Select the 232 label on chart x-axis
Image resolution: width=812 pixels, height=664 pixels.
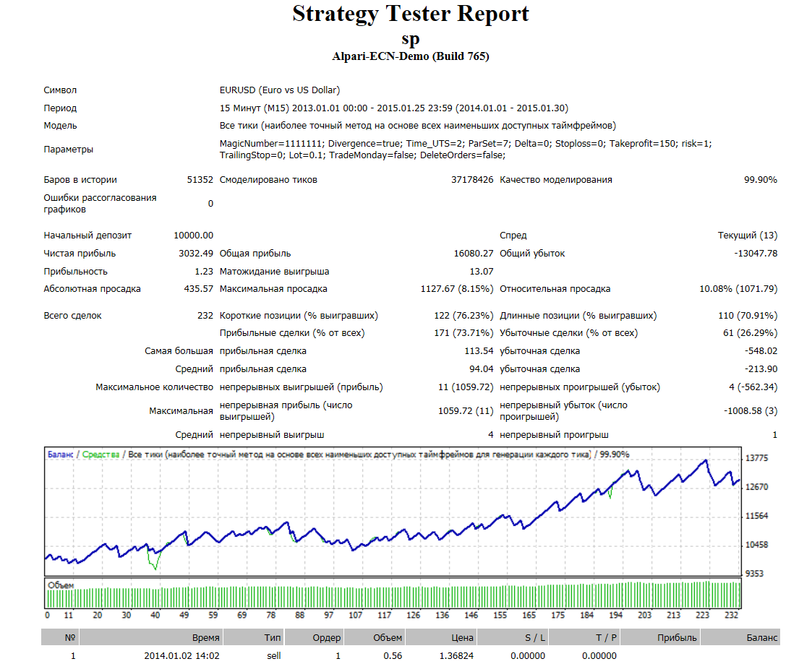(x=731, y=616)
